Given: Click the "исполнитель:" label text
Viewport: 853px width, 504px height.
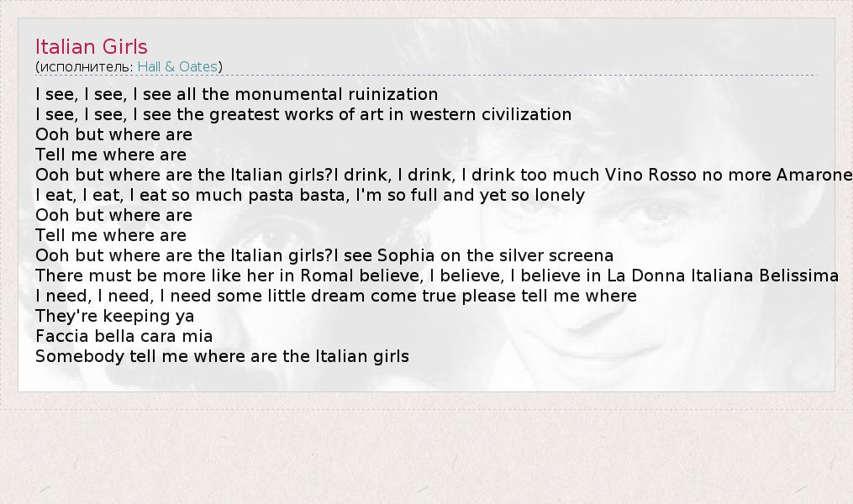Looking at the screenshot, I should tap(87, 67).
